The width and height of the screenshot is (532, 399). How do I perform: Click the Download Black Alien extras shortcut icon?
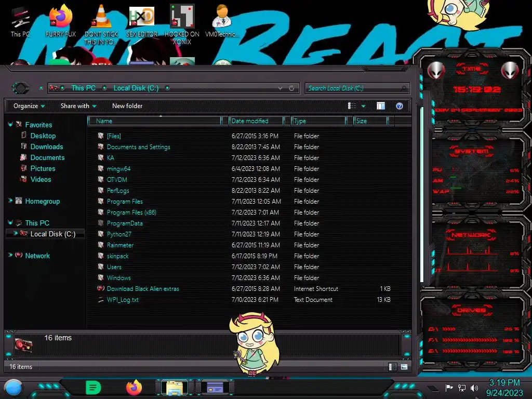point(100,289)
